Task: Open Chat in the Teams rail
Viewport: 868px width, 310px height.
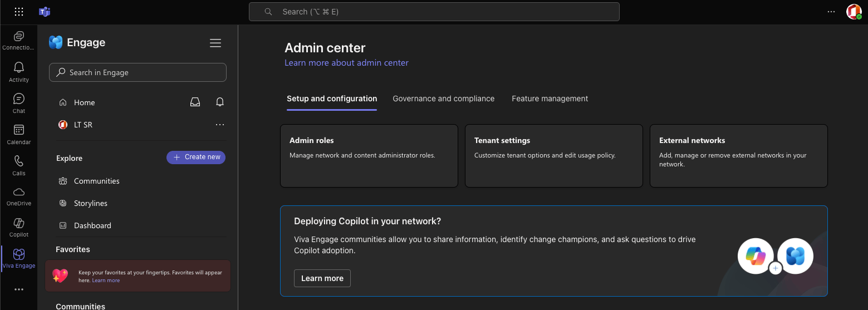Action: pos(18,103)
